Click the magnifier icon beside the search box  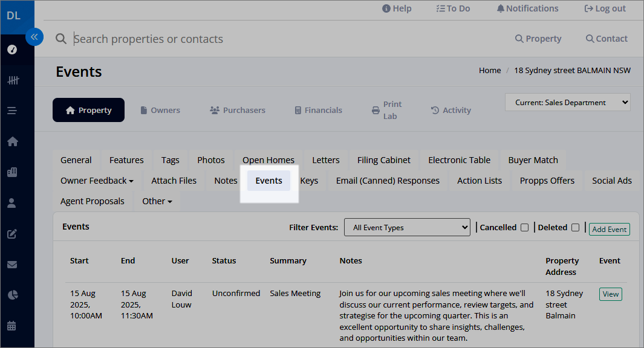tap(61, 39)
